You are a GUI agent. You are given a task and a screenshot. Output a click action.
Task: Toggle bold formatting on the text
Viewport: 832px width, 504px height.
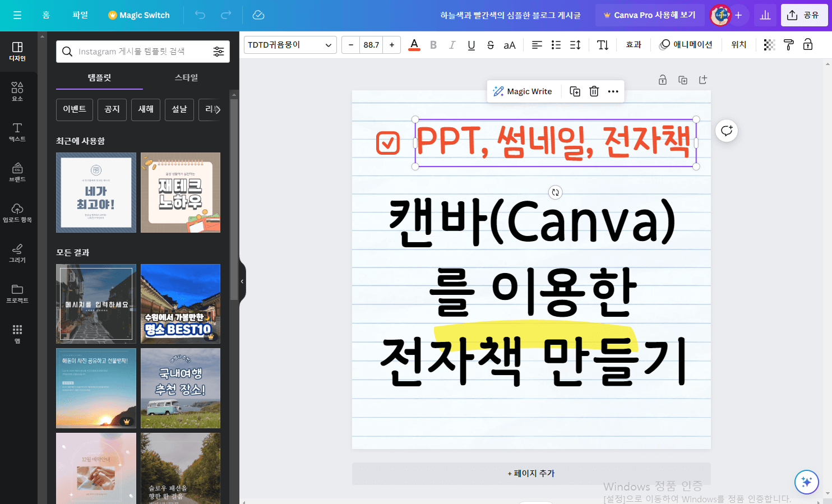433,45
